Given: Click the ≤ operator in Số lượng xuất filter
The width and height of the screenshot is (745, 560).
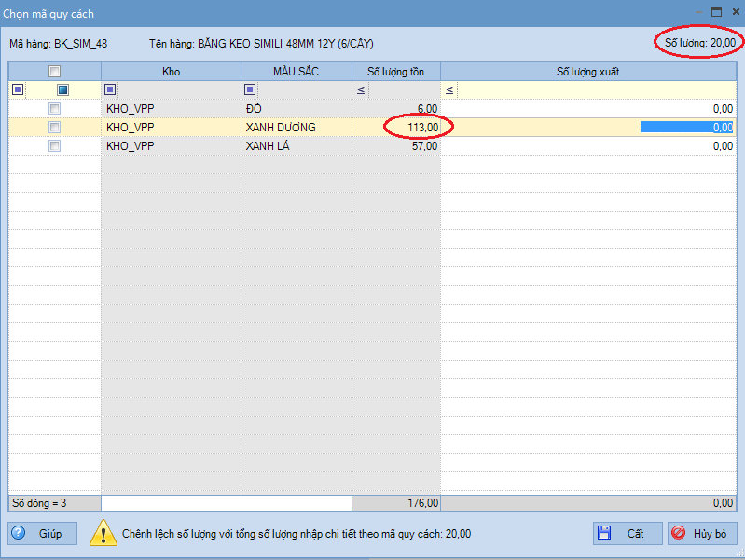Looking at the screenshot, I should pyautogui.click(x=449, y=89).
